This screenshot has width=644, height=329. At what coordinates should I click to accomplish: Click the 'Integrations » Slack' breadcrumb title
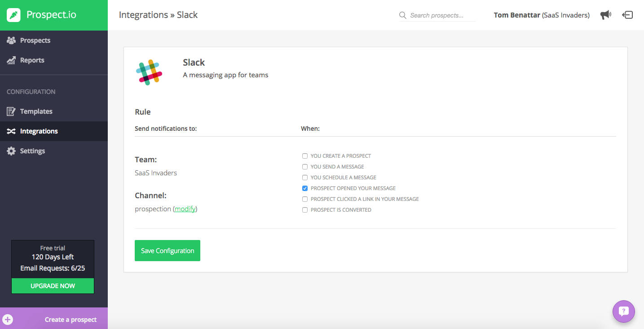[158, 15]
